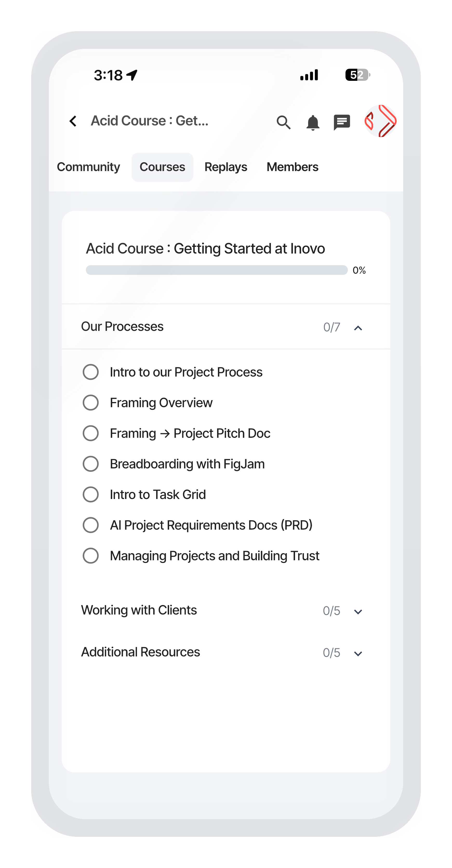Open the search magnifier icon
This screenshot has height=868, width=452.
coord(283,122)
